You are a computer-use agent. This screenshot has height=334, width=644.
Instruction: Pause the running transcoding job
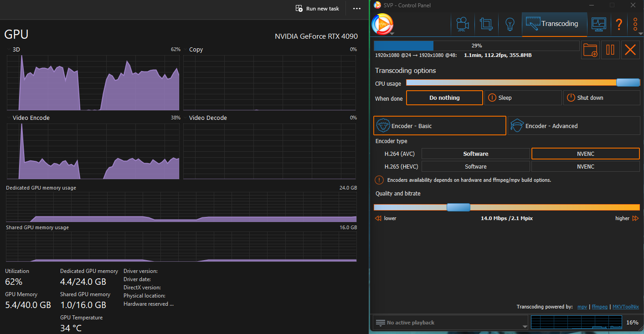click(x=610, y=50)
